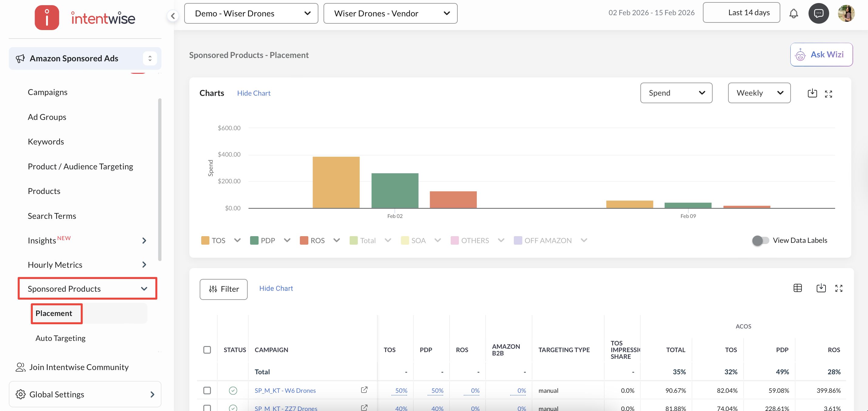This screenshot has width=868, height=411.
Task: Download the chart data icon
Action: (812, 93)
